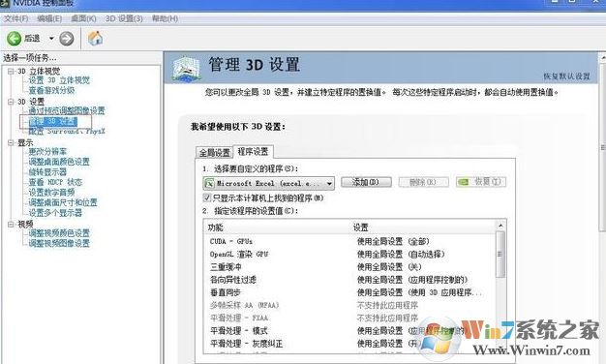Select the 垂直同步 setting row
The image size is (606, 364).
click(349, 292)
